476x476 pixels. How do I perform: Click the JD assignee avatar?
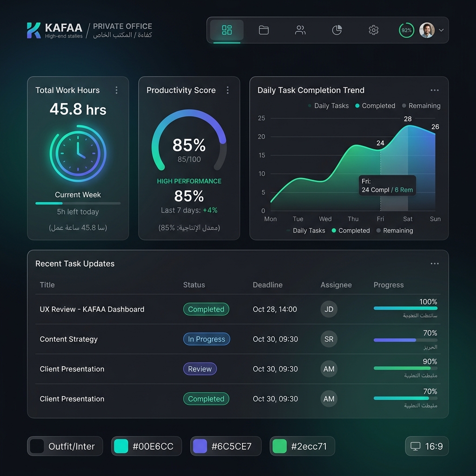click(329, 309)
